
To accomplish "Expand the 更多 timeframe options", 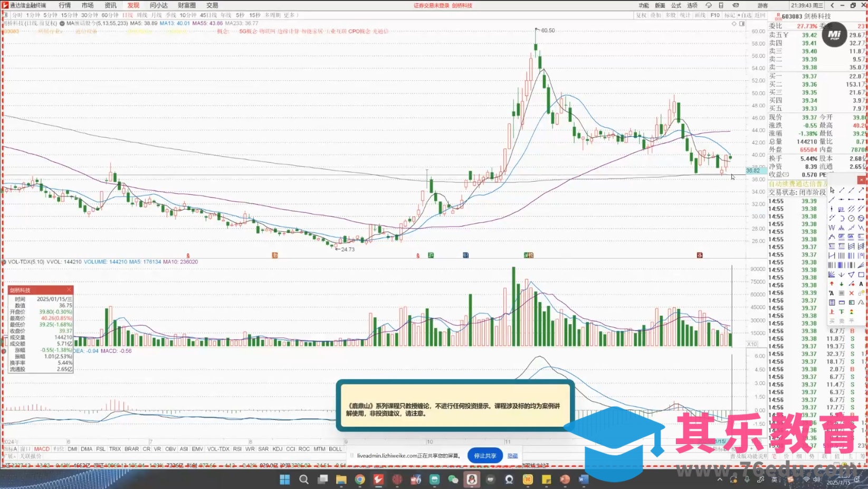I will tap(289, 15).
